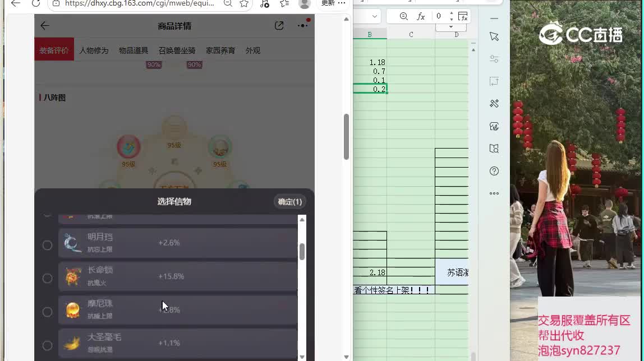Click the +2.6% value for 明月珰
644x361 pixels.
click(169, 243)
